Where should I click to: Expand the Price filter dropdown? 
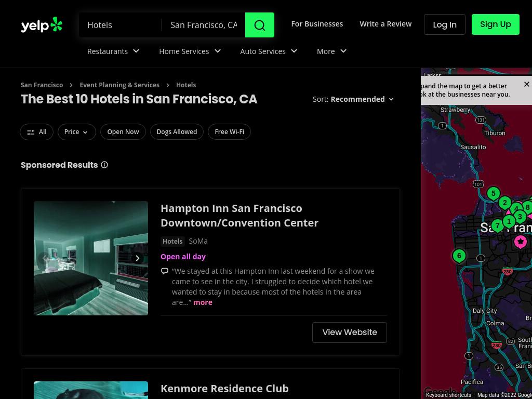77,132
